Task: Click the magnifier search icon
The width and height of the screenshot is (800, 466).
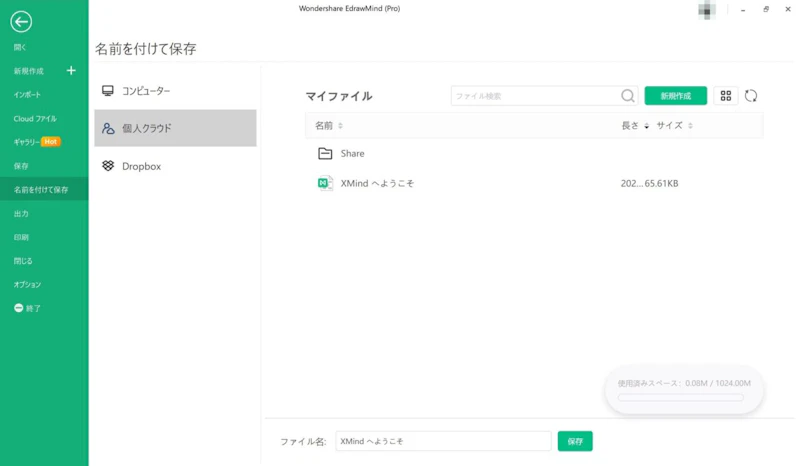Action: [x=628, y=96]
